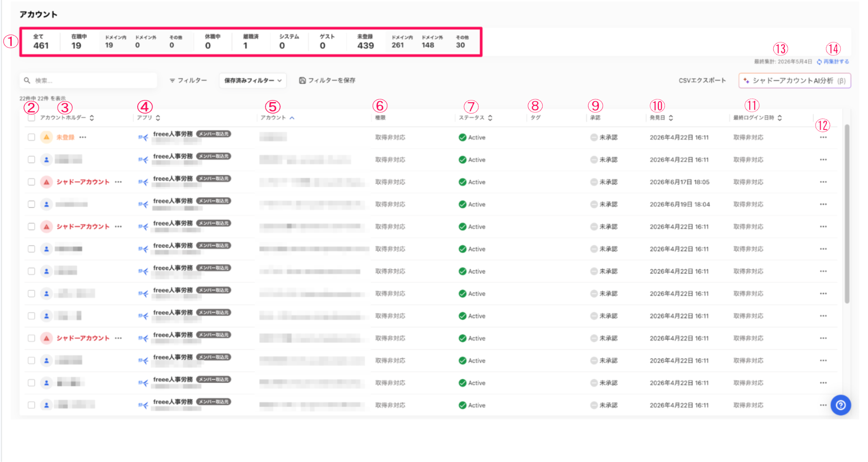The width and height of the screenshot is (868, 462).
Task: Toggle the select-all checkbox in the header
Action: 31,118
